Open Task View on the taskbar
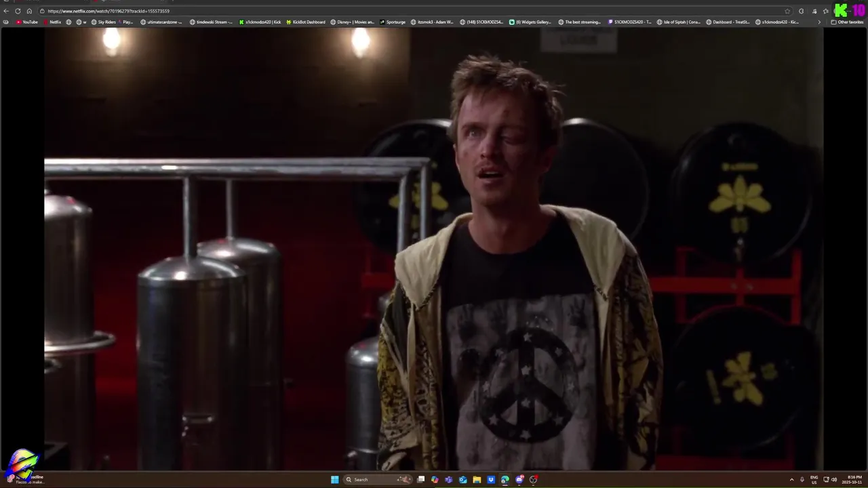The image size is (868, 488). (x=420, y=479)
